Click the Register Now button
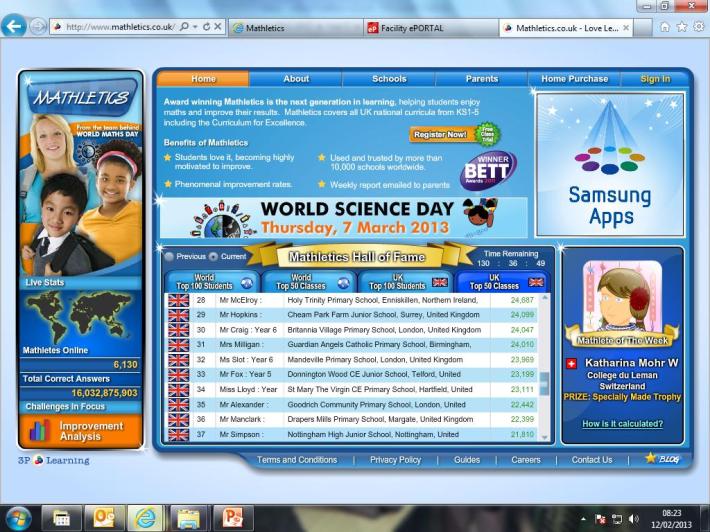The height and width of the screenshot is (532, 710). tap(439, 134)
